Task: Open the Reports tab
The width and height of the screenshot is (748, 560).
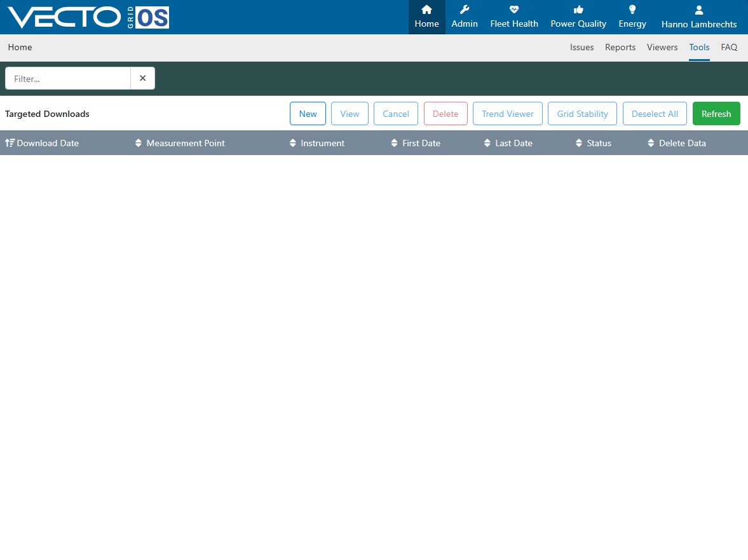Action: pyautogui.click(x=620, y=47)
